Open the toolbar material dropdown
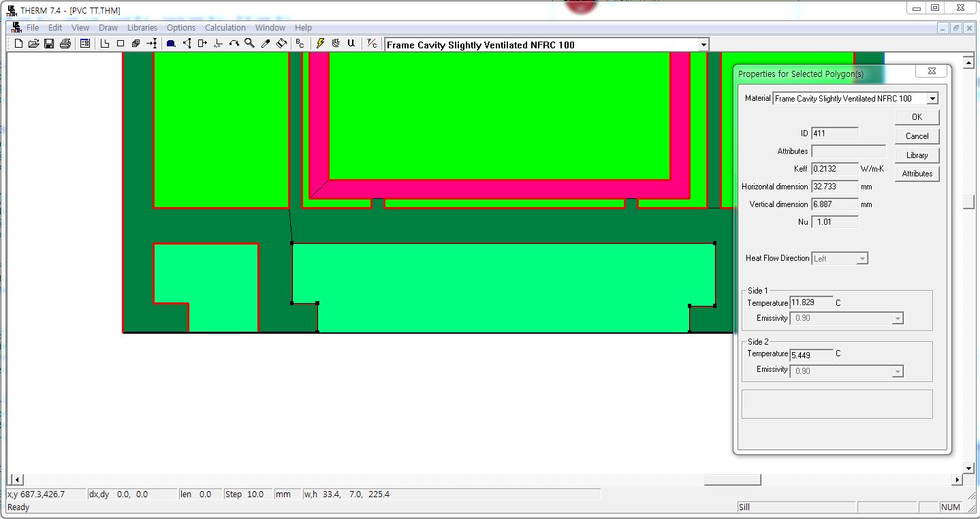This screenshot has width=980, height=519. 704,45
